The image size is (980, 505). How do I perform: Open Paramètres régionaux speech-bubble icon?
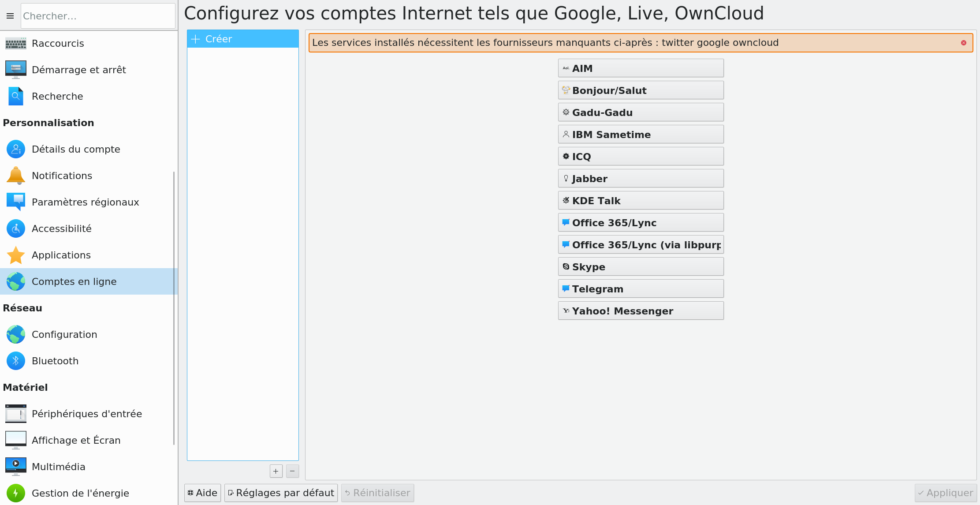click(16, 202)
